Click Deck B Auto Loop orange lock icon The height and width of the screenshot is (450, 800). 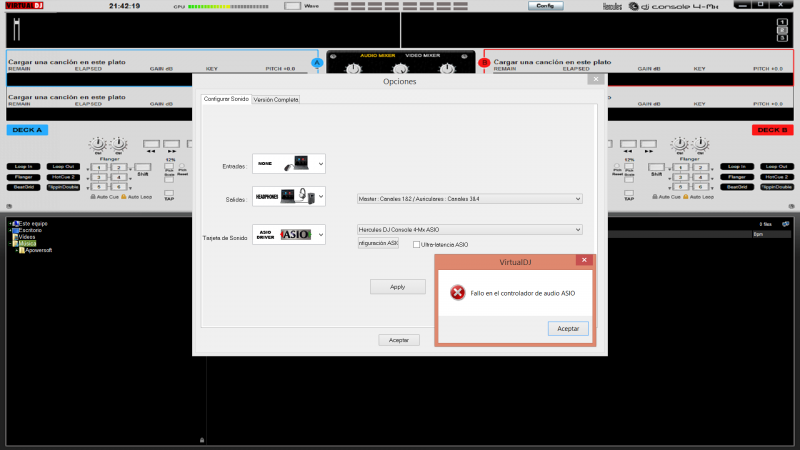[685, 196]
